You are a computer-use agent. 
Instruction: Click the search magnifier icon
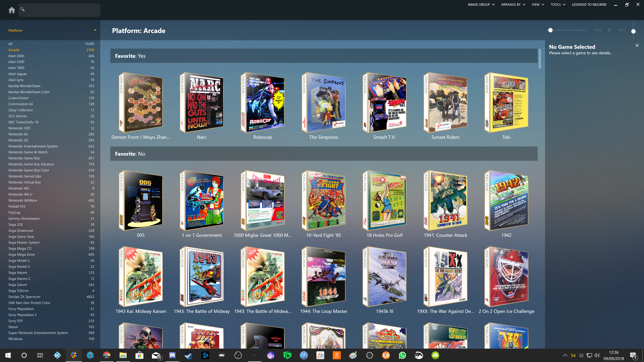click(22, 9)
